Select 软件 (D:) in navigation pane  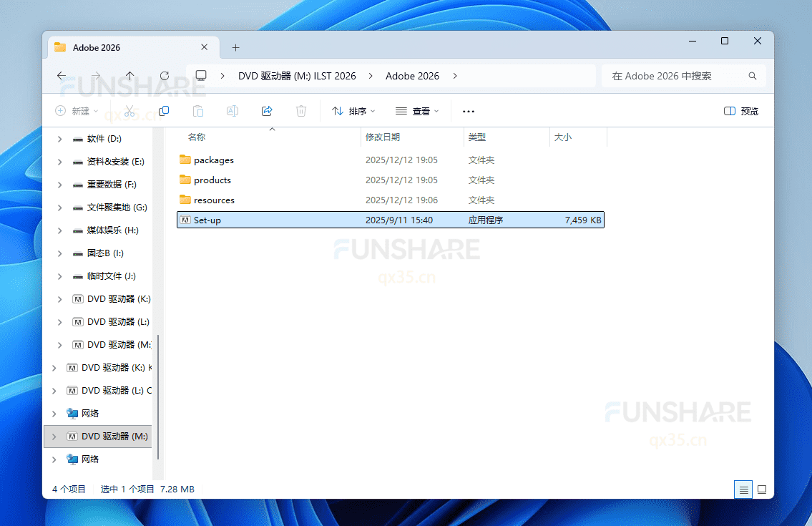coord(104,139)
